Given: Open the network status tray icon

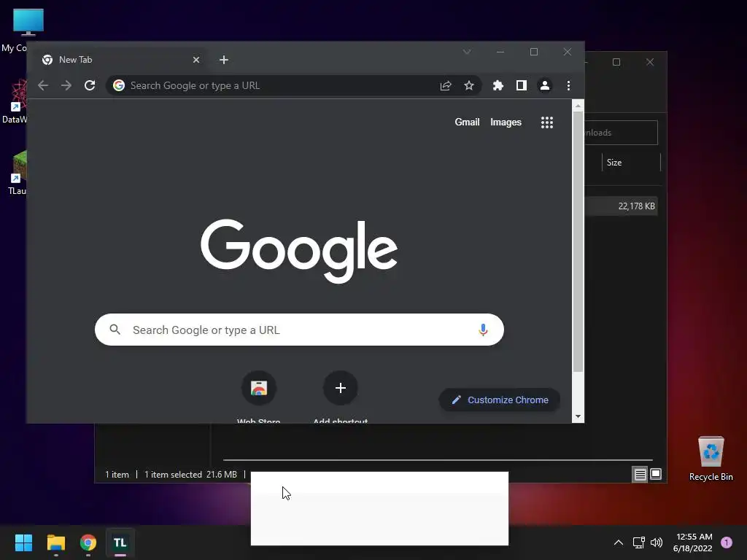Looking at the screenshot, I should pos(638,542).
